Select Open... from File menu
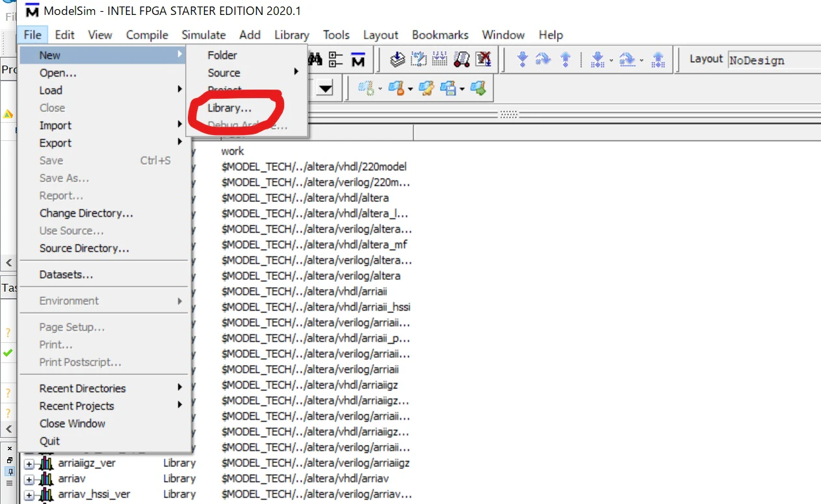The image size is (821, 504). tap(58, 73)
